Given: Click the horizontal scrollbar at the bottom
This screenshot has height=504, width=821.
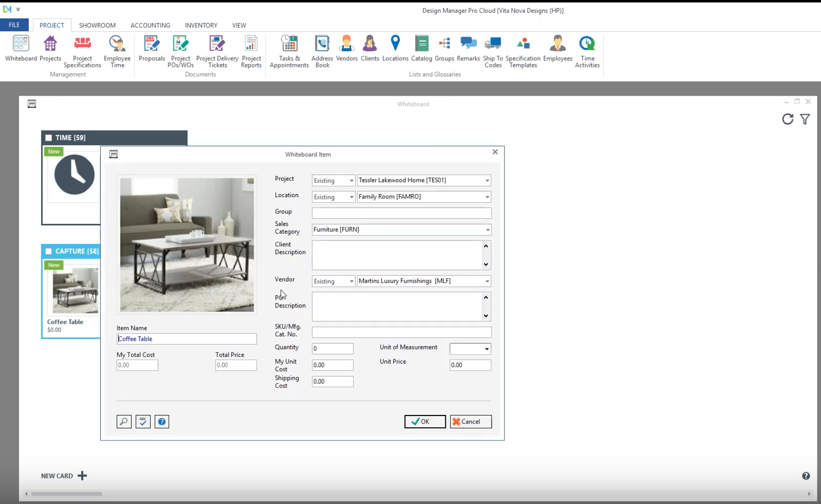Looking at the screenshot, I should coord(67,494).
